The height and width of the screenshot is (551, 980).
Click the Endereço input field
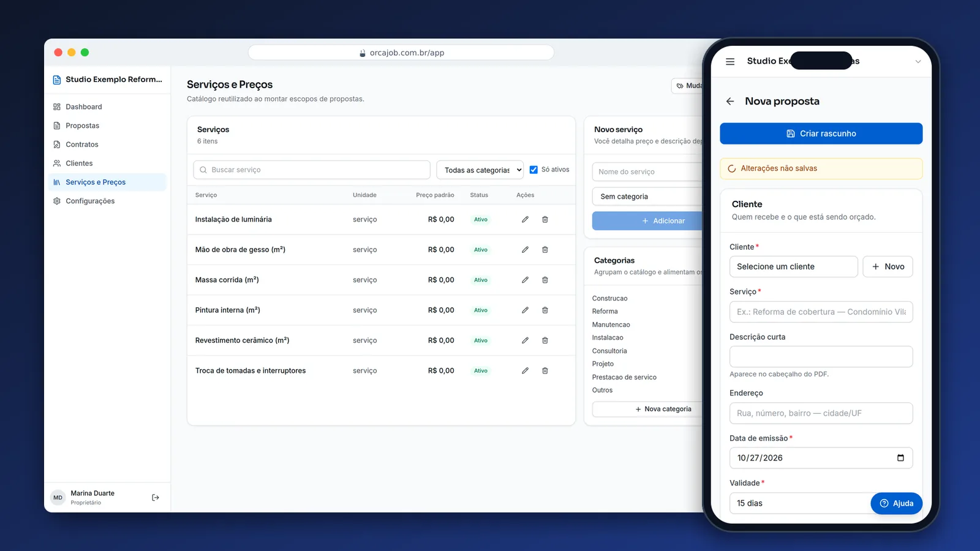coord(821,413)
